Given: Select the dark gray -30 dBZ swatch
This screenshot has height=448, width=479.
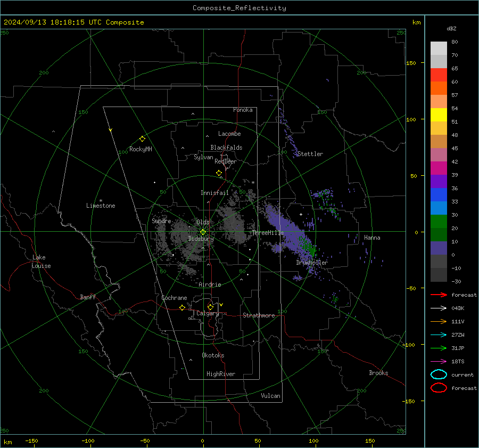Looking at the screenshot, I should pos(439,275).
